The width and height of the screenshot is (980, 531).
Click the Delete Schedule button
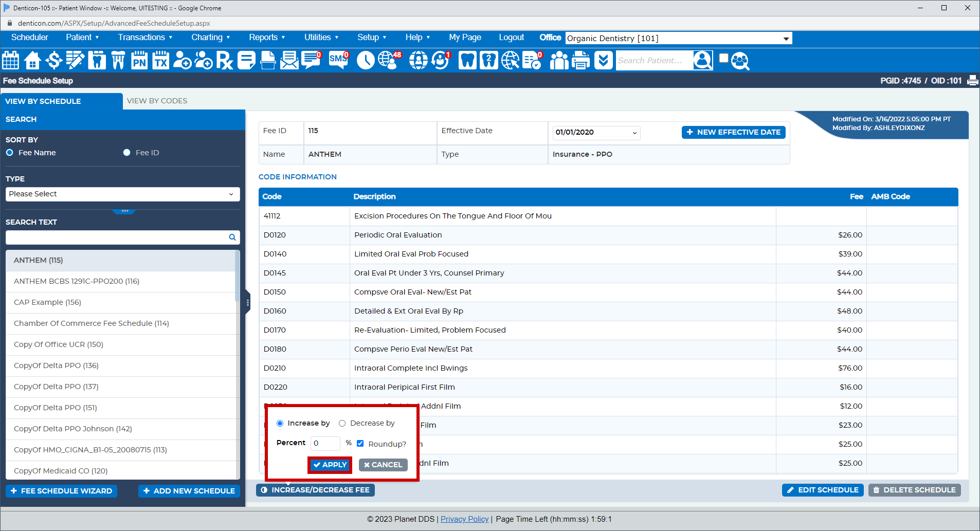(x=915, y=490)
